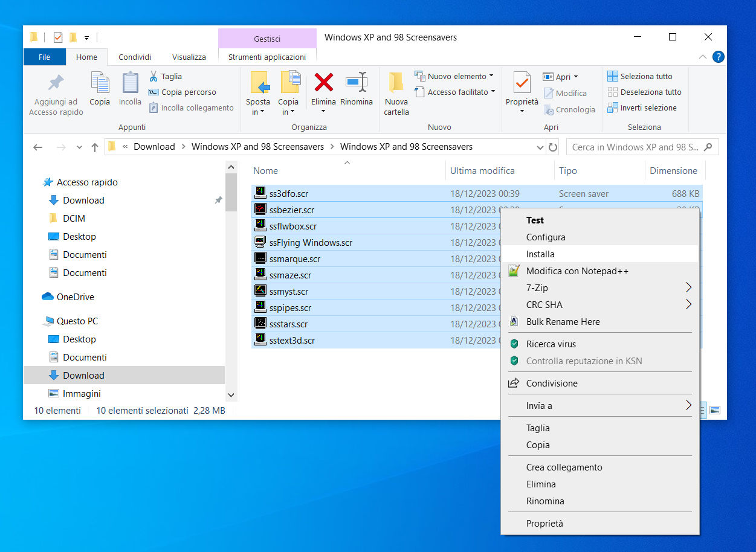
Task: Click the Rinomina ribbon icon
Action: (x=357, y=82)
